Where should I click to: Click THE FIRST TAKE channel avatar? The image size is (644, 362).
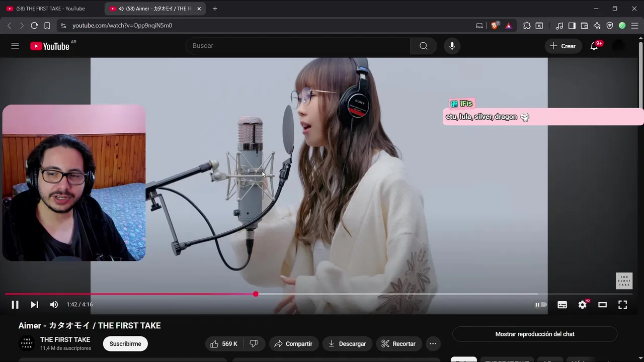(x=27, y=343)
